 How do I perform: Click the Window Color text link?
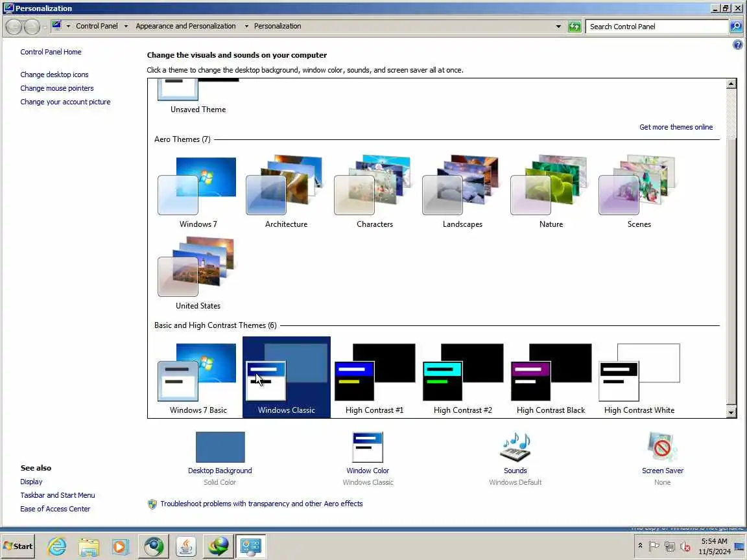click(x=367, y=471)
